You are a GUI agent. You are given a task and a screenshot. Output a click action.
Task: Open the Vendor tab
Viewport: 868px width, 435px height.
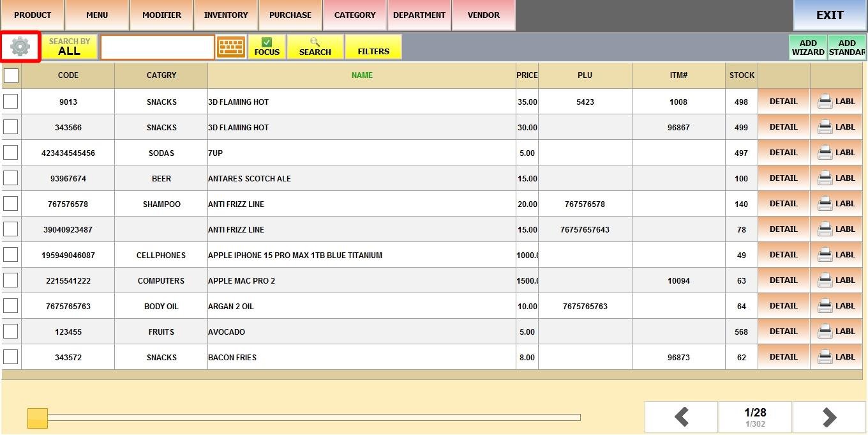[x=484, y=15]
